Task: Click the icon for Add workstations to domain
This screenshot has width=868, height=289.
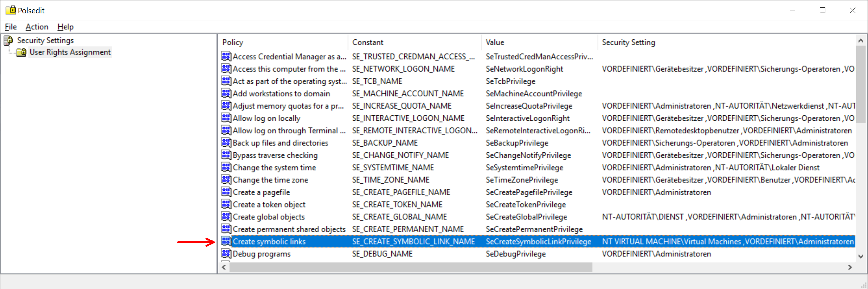Action: pyautogui.click(x=226, y=93)
